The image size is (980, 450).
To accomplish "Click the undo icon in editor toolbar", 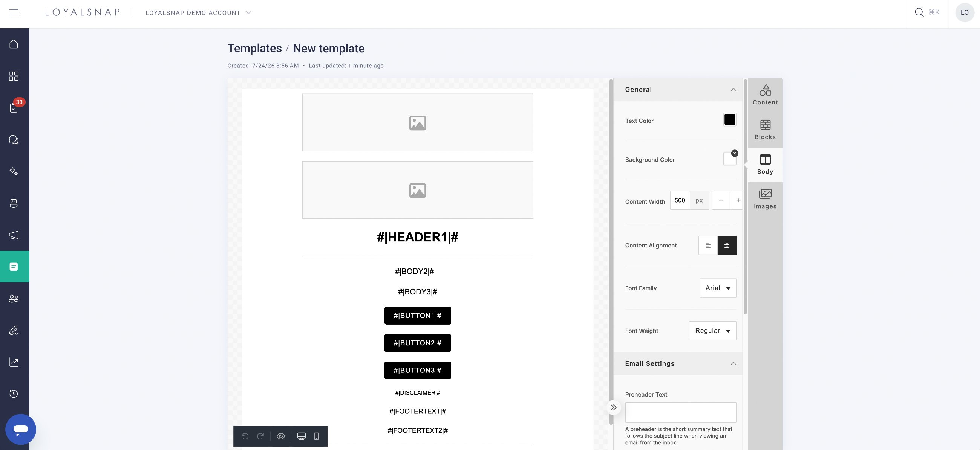I will (x=245, y=436).
